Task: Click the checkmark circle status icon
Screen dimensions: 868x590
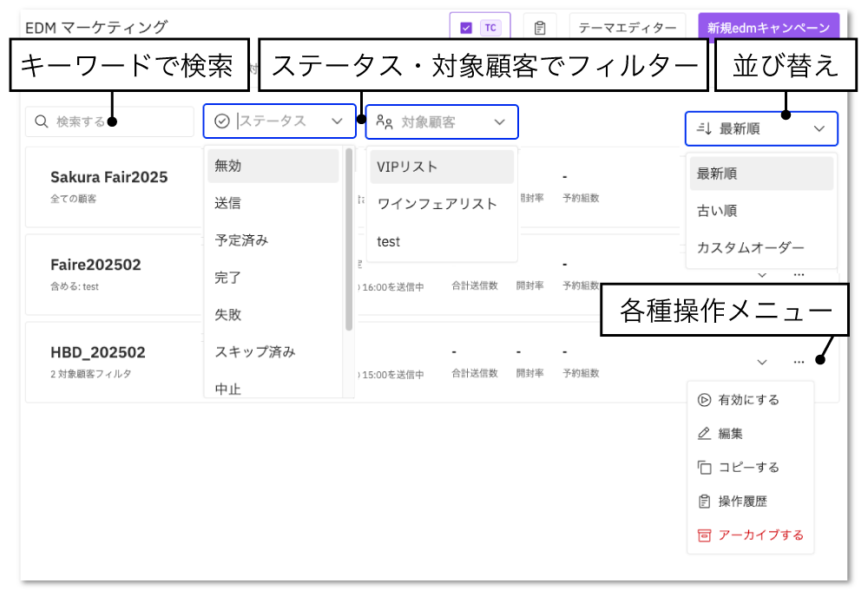Action: click(222, 121)
